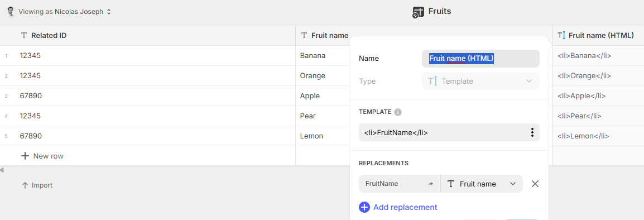644x220 pixels.
Task: Click the plus icon next to New row
Action: click(x=25, y=156)
